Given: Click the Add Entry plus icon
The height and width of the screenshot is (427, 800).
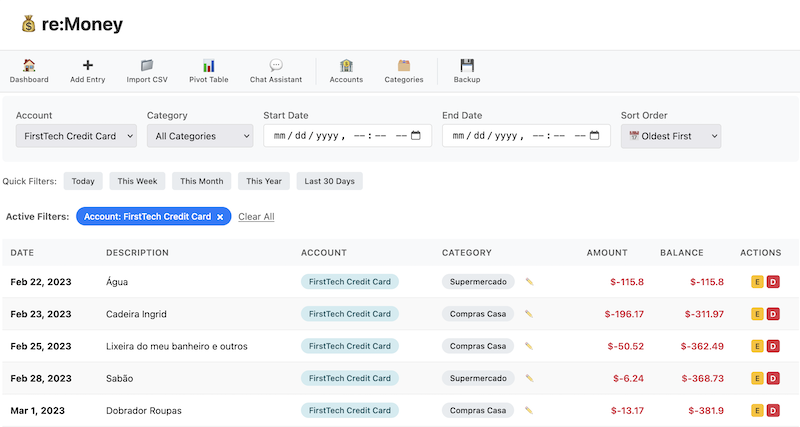Looking at the screenshot, I should 88,65.
